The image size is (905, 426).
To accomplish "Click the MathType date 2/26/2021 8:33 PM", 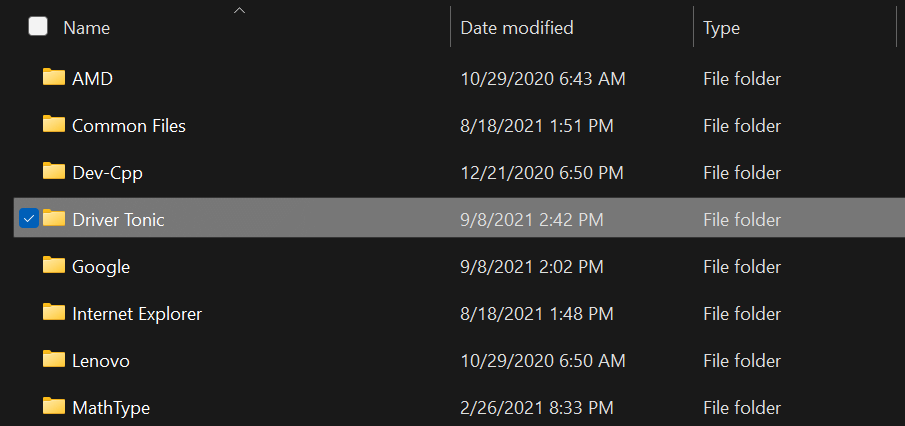I will point(537,408).
